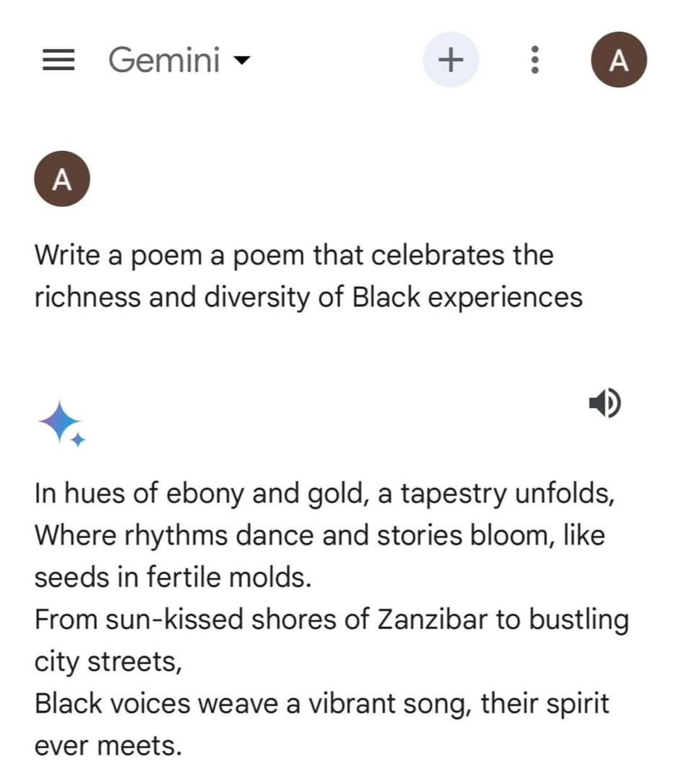Click the line "Where rhythms dance and stories bloom"
Screen dimensions: 682x784
pyautogui.click(x=319, y=536)
